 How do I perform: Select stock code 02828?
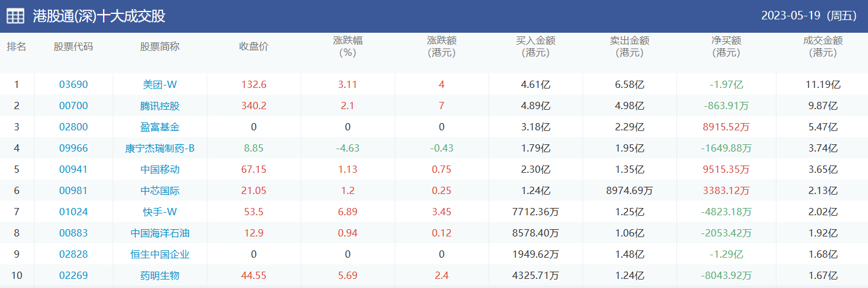[x=73, y=255]
